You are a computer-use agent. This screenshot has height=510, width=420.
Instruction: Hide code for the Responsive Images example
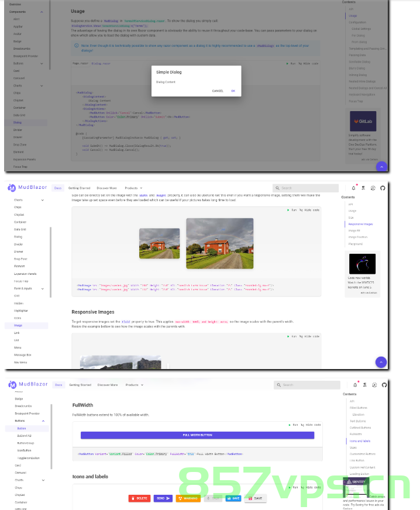(x=309, y=336)
